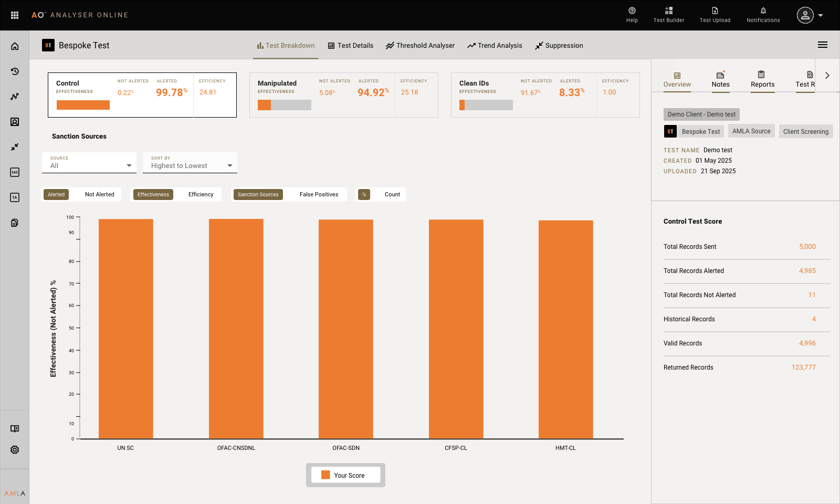Open the apps grid menu icon

[x=15, y=15]
